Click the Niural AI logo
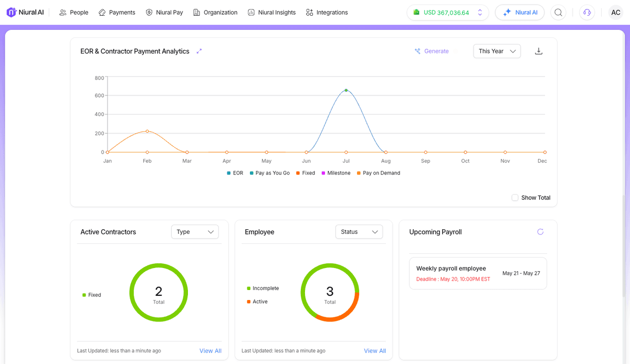Image resolution: width=630 pixels, height=364 pixels. pos(25,13)
